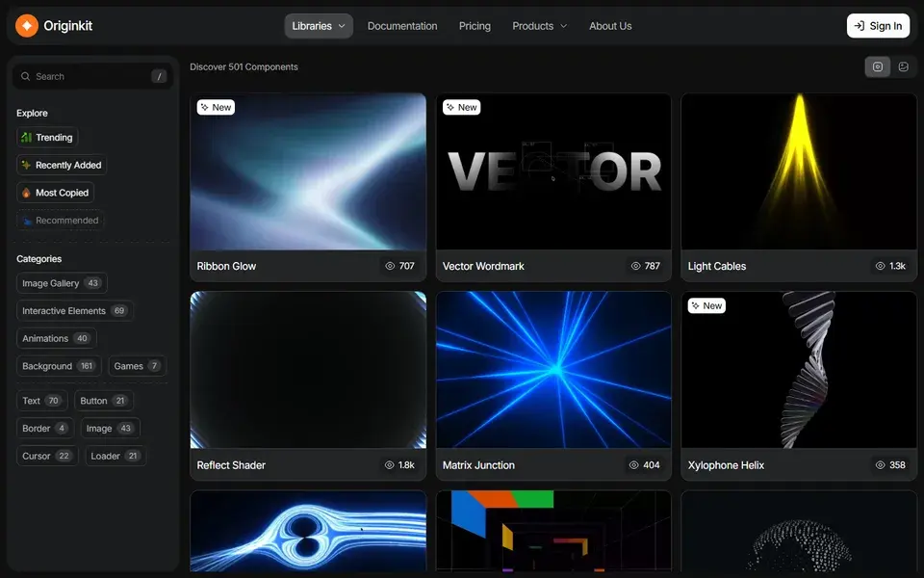Viewport: 924px width, 578px height.
Task: Click the Sign In button
Action: tap(878, 26)
